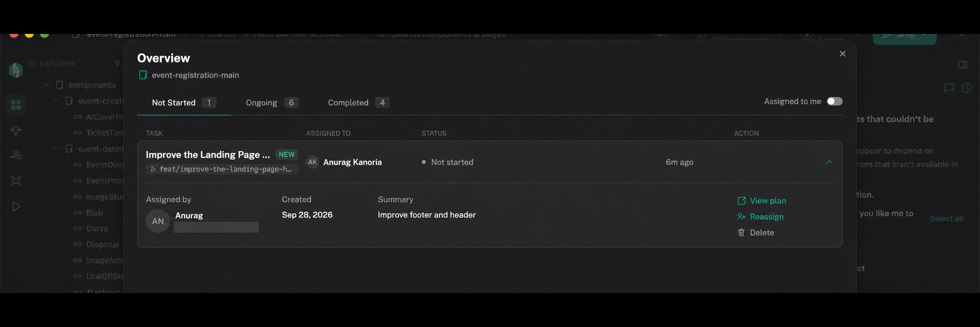Open the new chat comment icon at right
The height and width of the screenshot is (327, 980).
tap(949, 88)
